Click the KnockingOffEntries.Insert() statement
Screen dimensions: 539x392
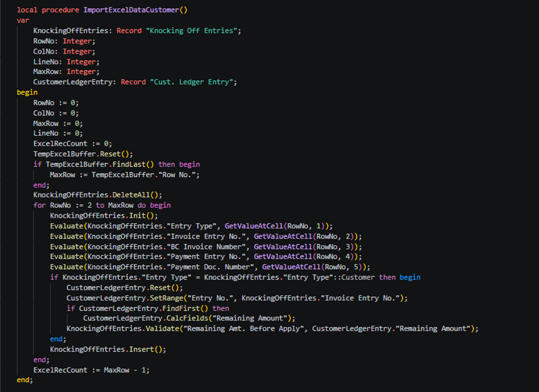pos(108,349)
